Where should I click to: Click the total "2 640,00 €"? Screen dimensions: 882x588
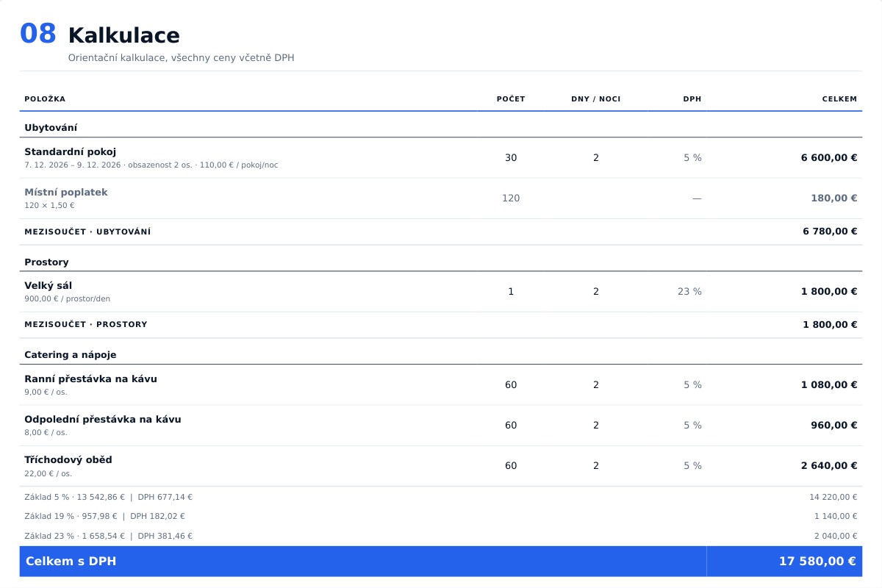point(829,465)
